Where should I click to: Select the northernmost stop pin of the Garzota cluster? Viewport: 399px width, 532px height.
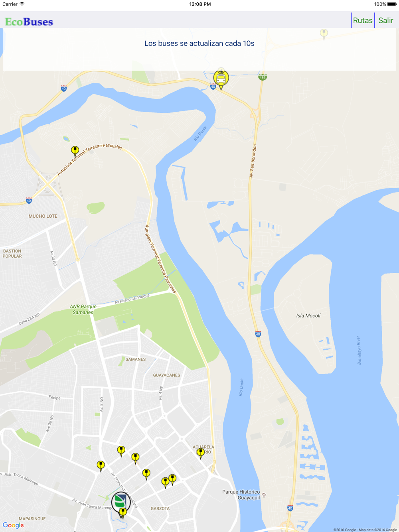tap(121, 451)
